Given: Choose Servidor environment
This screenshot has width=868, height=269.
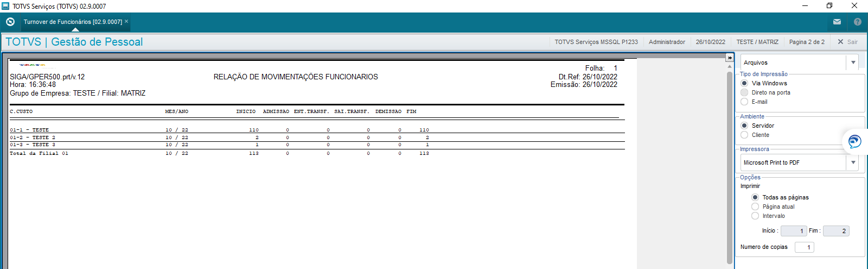Looking at the screenshot, I should click(744, 126).
